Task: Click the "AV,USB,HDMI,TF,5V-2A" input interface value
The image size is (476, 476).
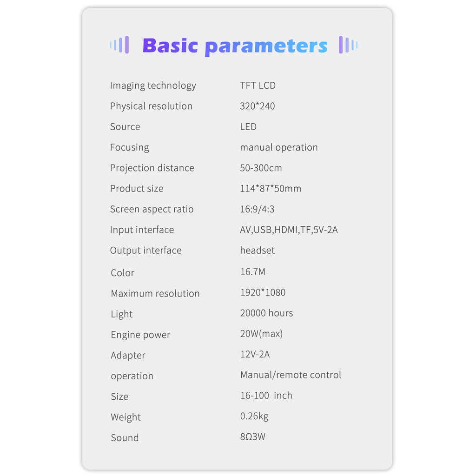Action: [x=289, y=230]
